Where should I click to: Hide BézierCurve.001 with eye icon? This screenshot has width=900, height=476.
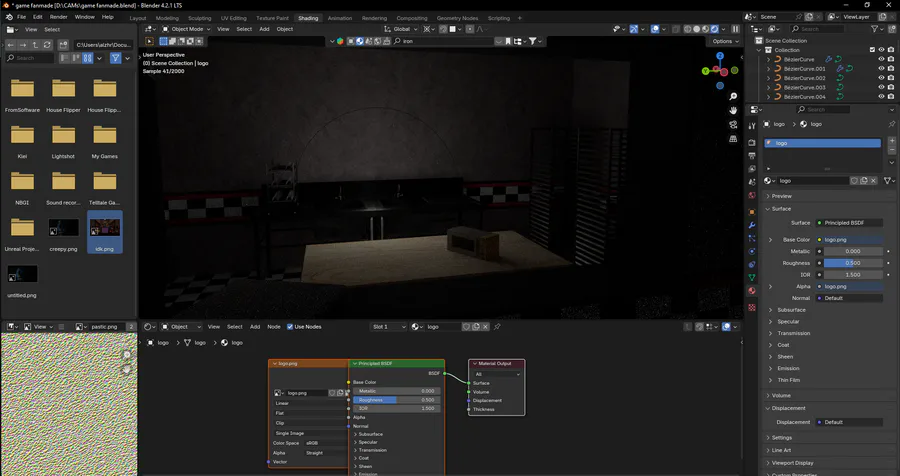[881, 68]
